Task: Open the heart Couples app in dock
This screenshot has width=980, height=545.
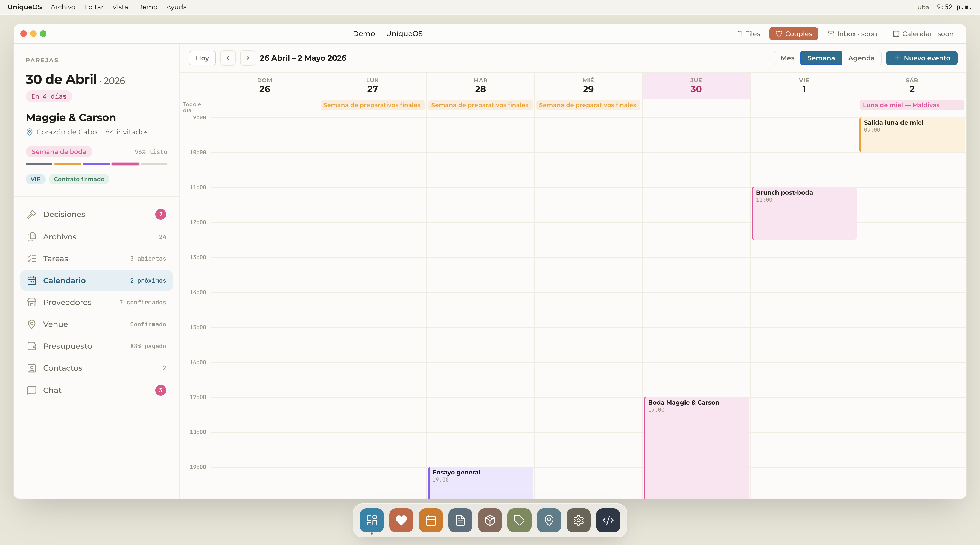Action: pos(401,520)
